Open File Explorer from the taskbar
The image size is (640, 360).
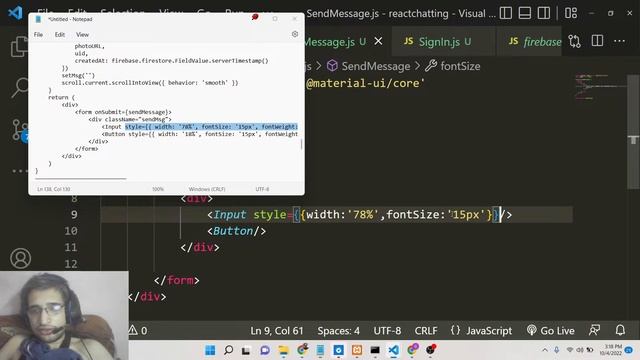click(x=283, y=350)
